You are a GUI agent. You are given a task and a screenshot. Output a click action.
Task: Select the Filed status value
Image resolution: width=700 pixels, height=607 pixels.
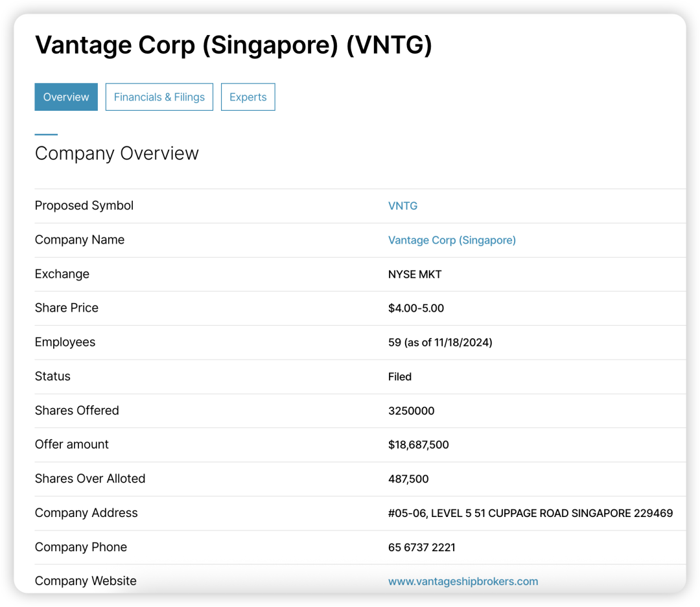[399, 376]
